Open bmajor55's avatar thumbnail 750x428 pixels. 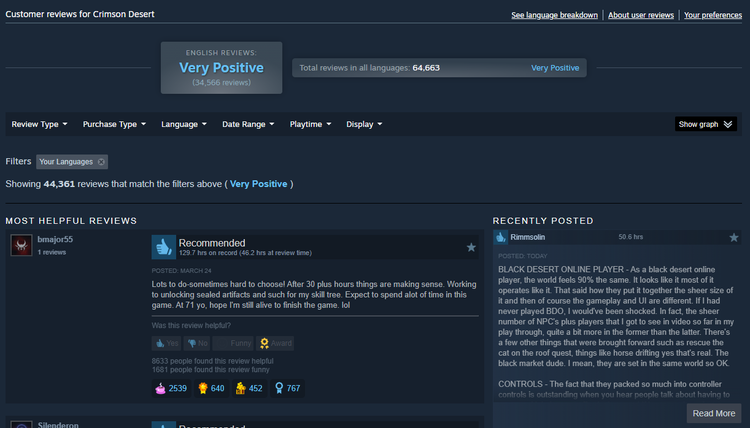click(x=22, y=245)
